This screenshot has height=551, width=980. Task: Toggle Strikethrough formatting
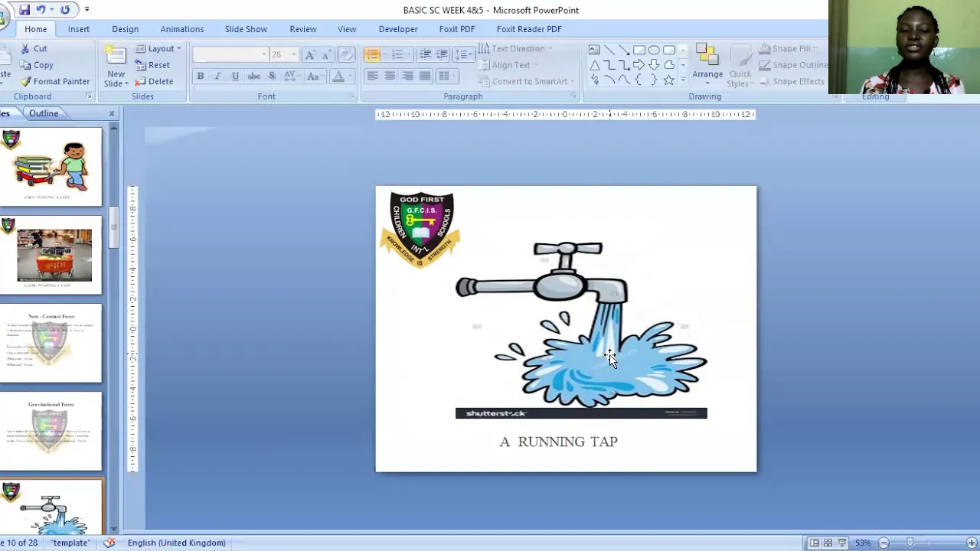pyautogui.click(x=253, y=76)
